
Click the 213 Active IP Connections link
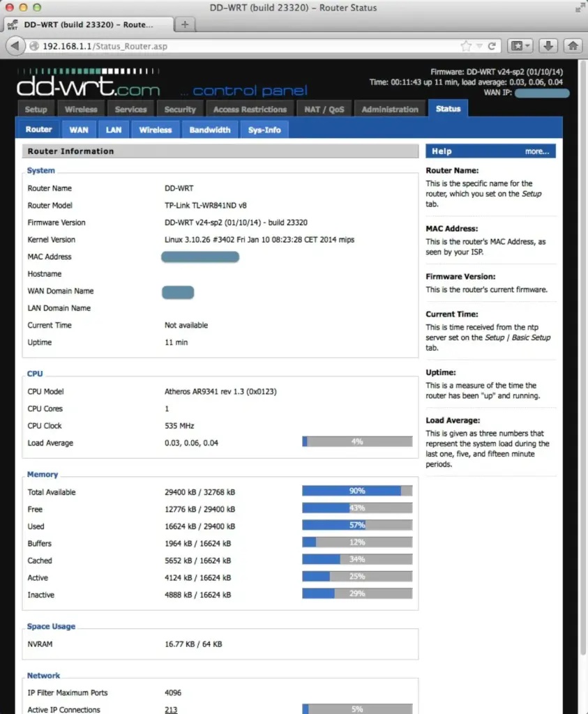tap(171, 710)
